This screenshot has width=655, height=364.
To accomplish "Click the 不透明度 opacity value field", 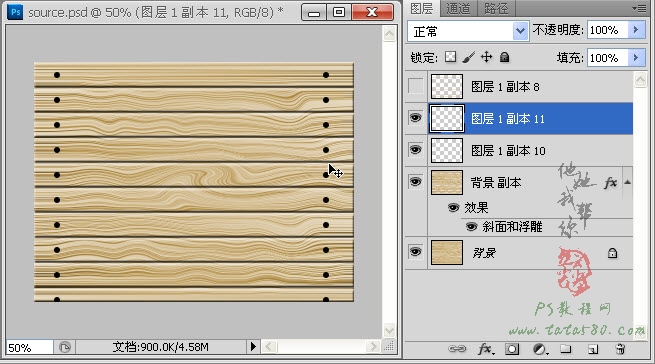I will pyautogui.click(x=608, y=30).
